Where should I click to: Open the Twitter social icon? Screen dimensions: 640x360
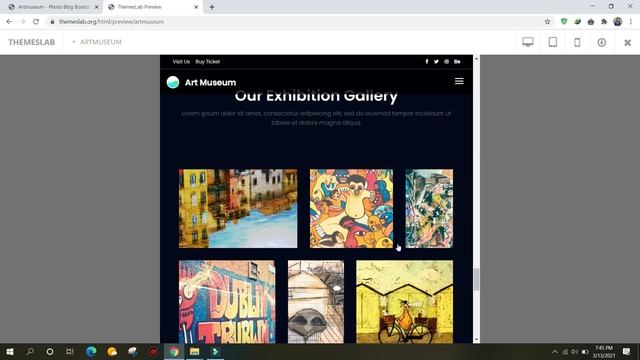tap(436, 62)
